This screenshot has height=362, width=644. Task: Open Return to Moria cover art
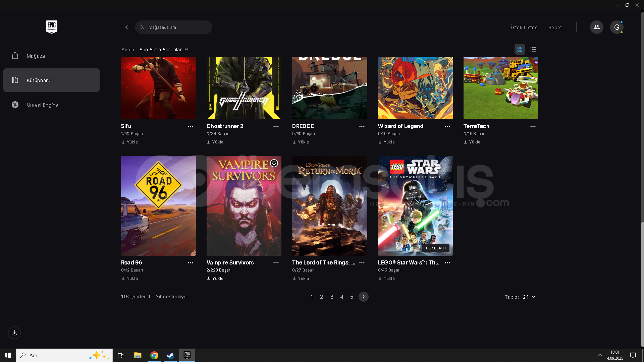click(x=330, y=206)
